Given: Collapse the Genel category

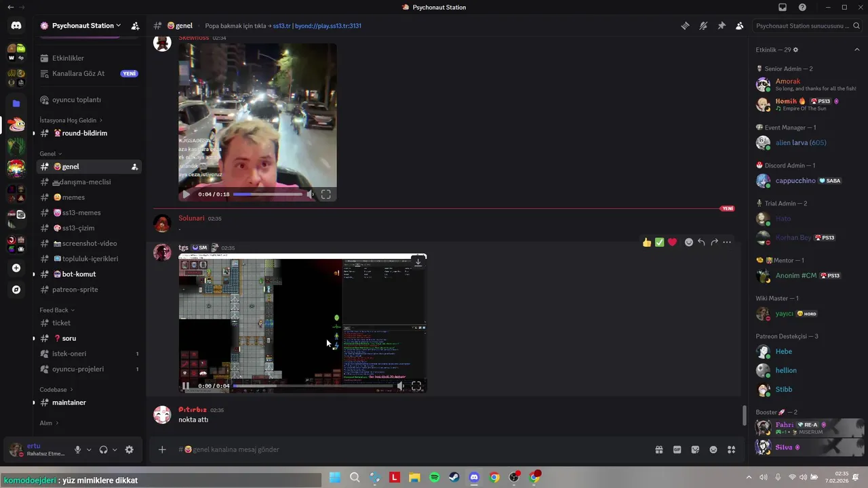Looking at the screenshot, I should 51,154.
